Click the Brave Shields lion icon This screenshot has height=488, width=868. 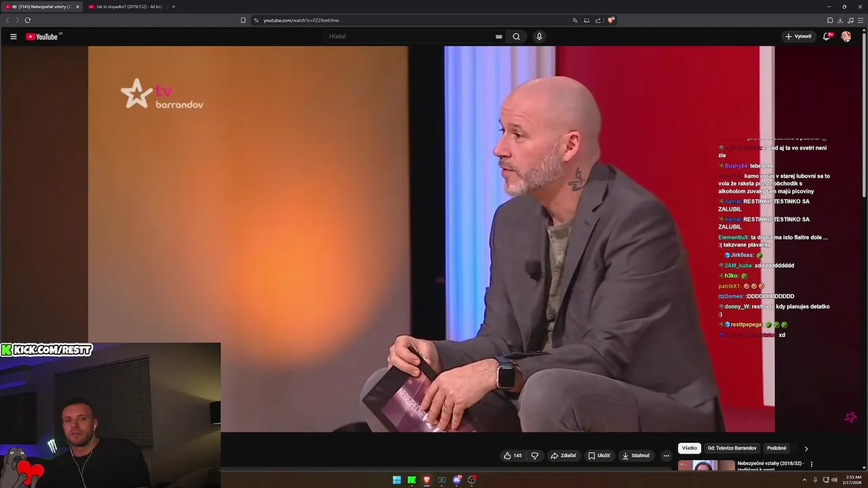(611, 20)
